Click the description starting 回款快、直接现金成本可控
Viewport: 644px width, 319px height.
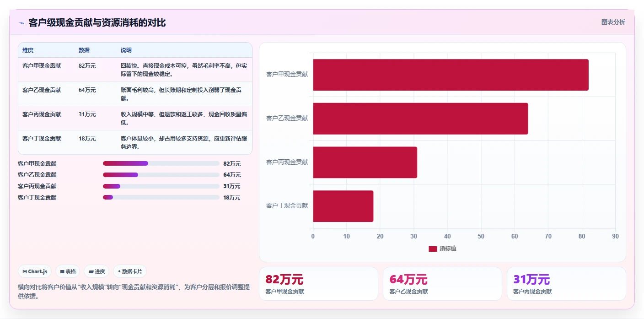(184, 70)
